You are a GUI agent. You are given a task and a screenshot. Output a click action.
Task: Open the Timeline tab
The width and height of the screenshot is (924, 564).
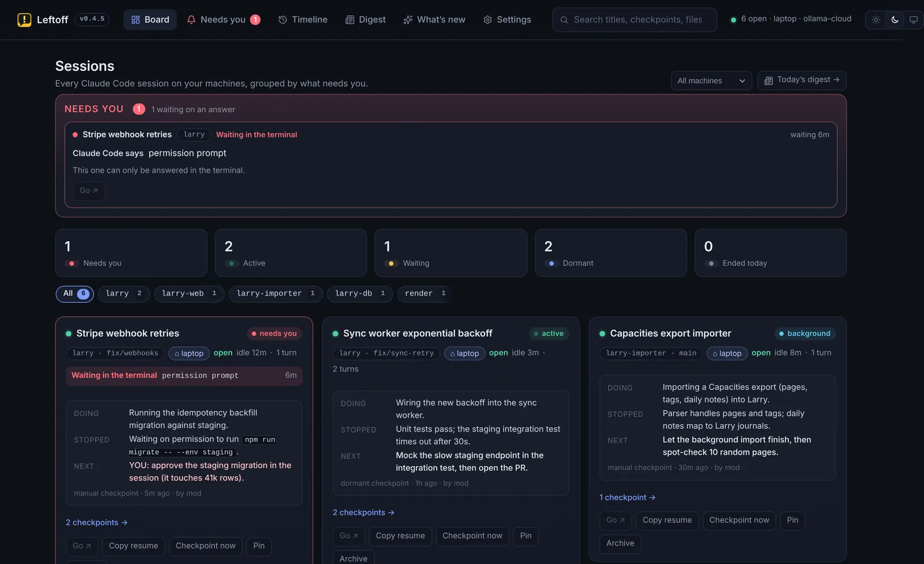pyautogui.click(x=303, y=20)
